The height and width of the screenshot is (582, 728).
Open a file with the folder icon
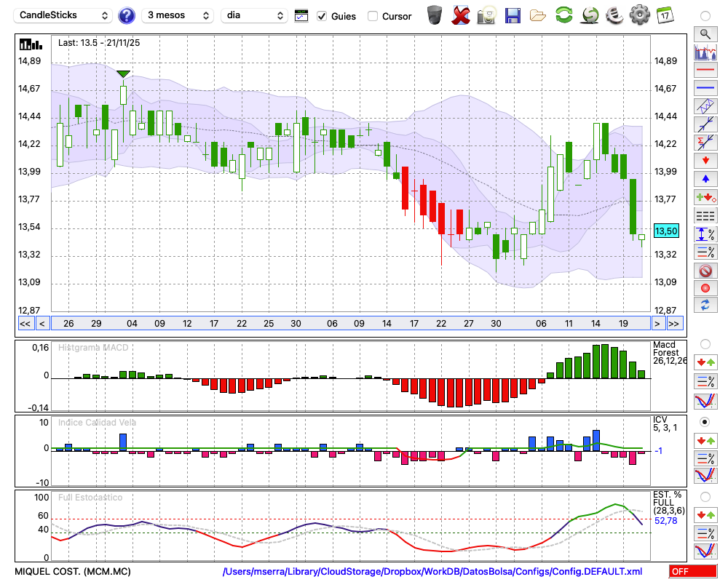[538, 16]
